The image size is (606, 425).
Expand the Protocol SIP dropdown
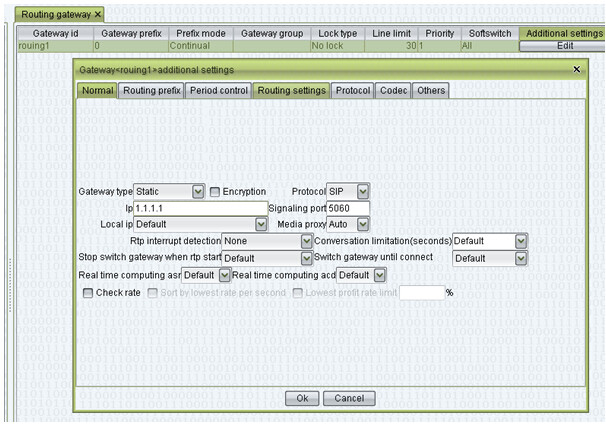pos(362,191)
